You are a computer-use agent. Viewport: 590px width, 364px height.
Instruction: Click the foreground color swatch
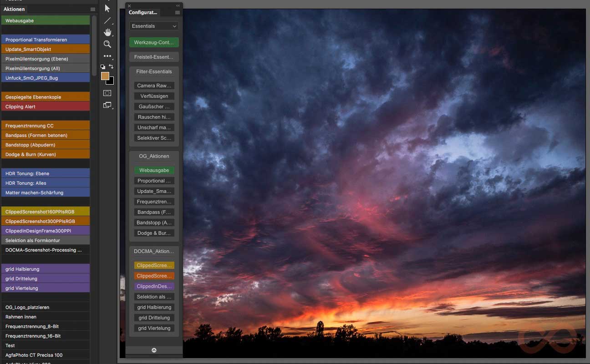(105, 76)
